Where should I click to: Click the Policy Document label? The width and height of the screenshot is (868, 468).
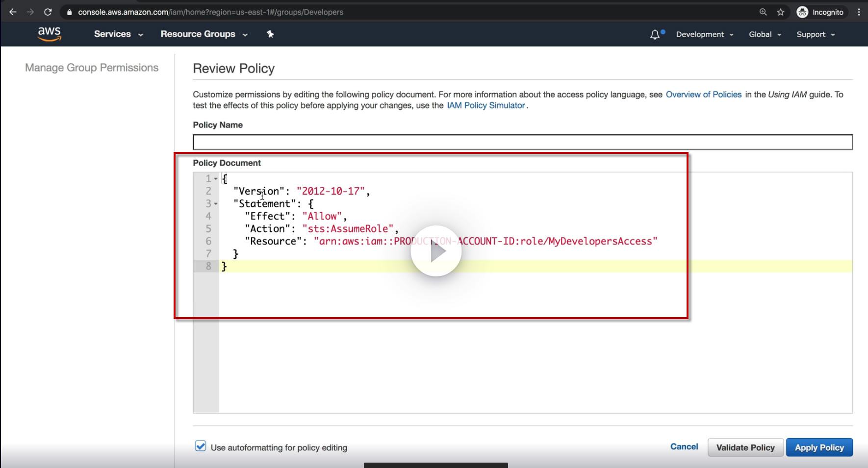tap(227, 163)
